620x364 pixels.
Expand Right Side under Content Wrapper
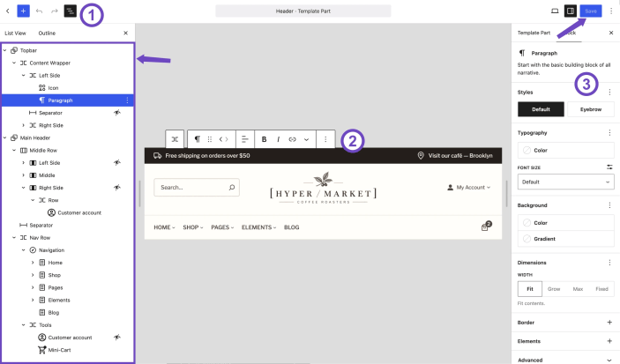coord(23,125)
